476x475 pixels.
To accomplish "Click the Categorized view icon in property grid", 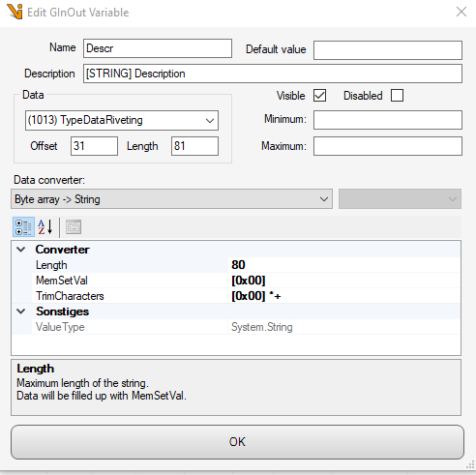I will pyautogui.click(x=23, y=227).
